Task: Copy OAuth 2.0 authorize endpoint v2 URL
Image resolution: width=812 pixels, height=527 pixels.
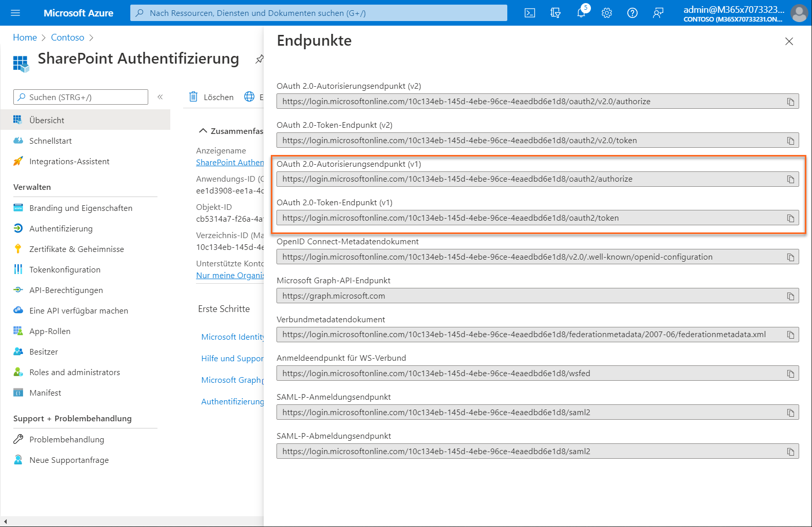Action: (x=790, y=102)
